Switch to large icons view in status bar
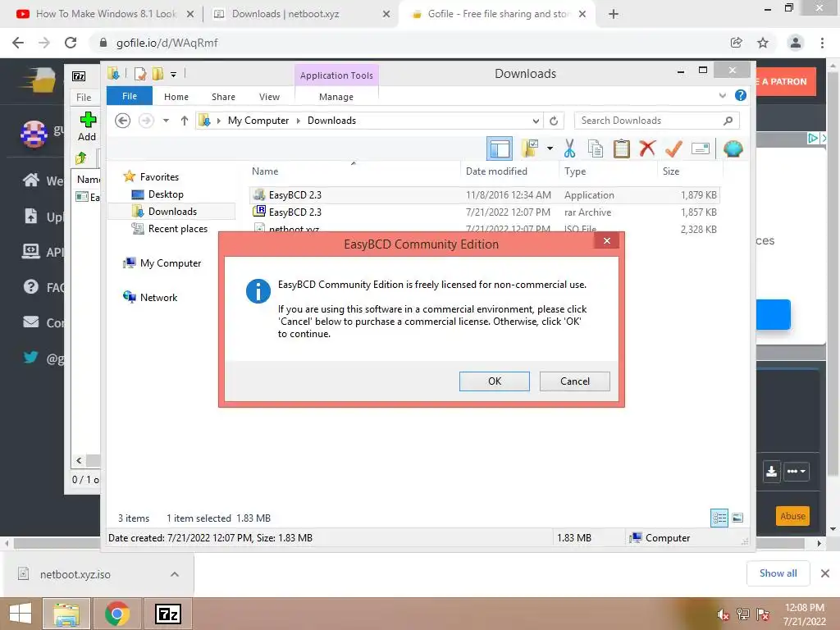The height and width of the screenshot is (630, 840). (x=737, y=518)
